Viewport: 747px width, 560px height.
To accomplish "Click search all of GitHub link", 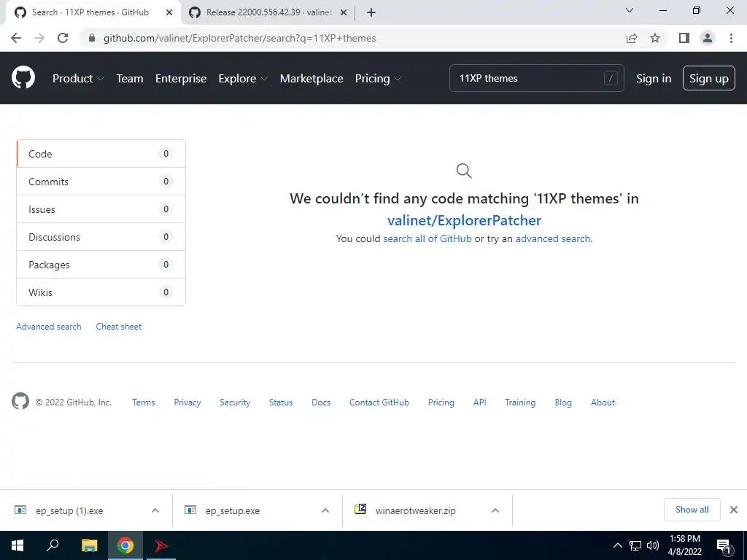I will click(x=427, y=238).
